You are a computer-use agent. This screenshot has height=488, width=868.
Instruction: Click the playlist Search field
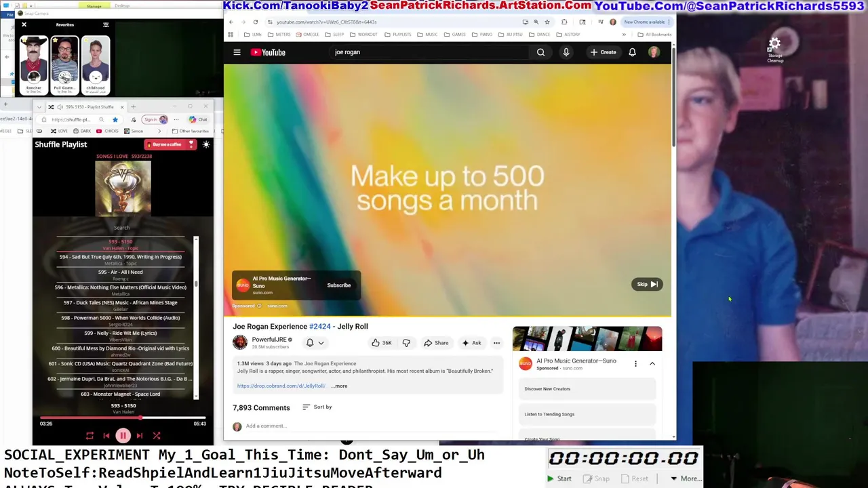(122, 228)
